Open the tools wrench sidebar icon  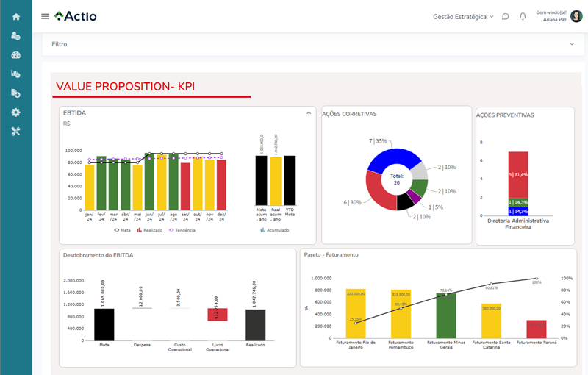15,131
